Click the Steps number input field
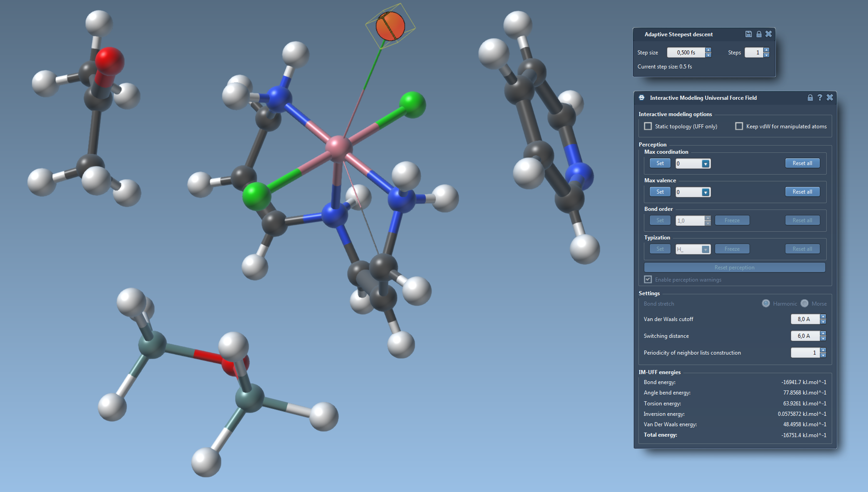Viewport: 868px width, 492px height. (x=754, y=53)
